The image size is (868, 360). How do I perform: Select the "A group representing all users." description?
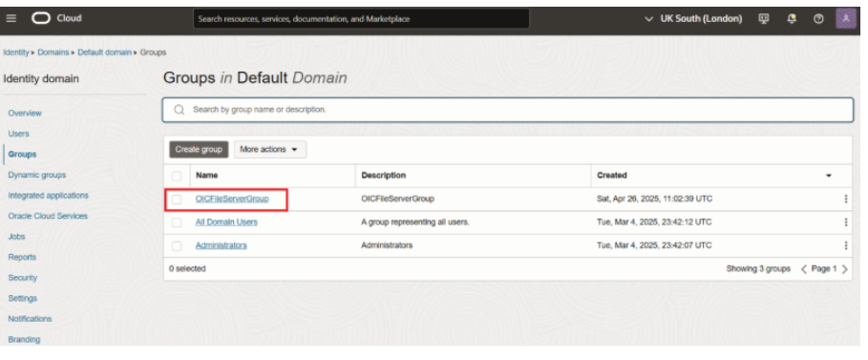[x=415, y=222]
